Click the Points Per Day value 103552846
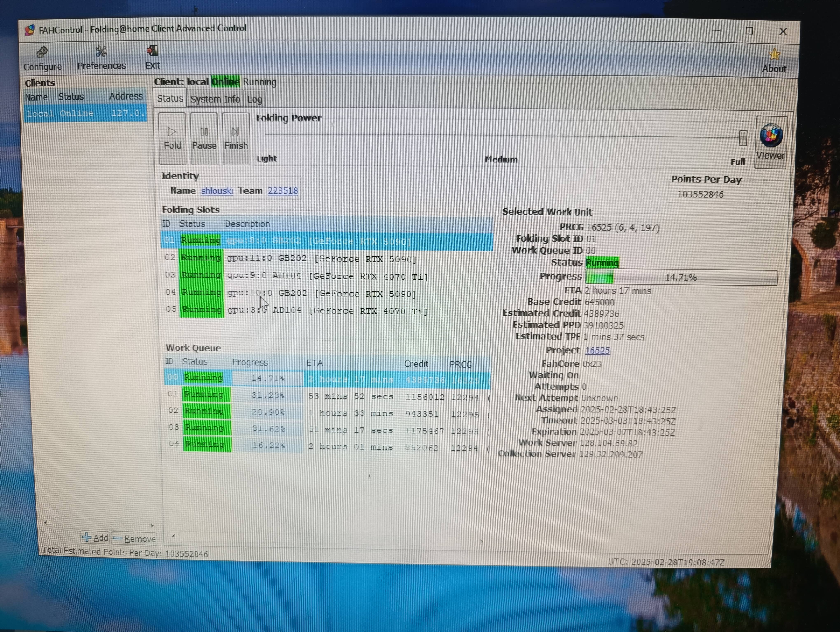The height and width of the screenshot is (632, 840). (700, 194)
